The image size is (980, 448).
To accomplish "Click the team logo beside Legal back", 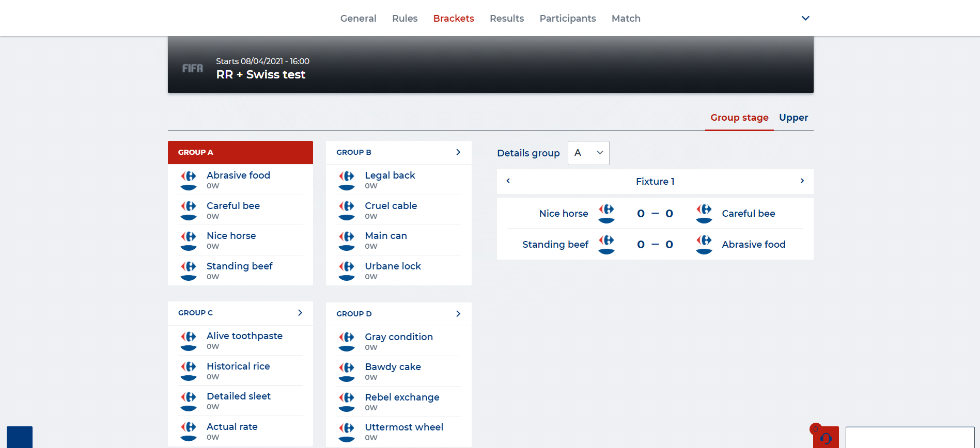I will [x=347, y=180].
